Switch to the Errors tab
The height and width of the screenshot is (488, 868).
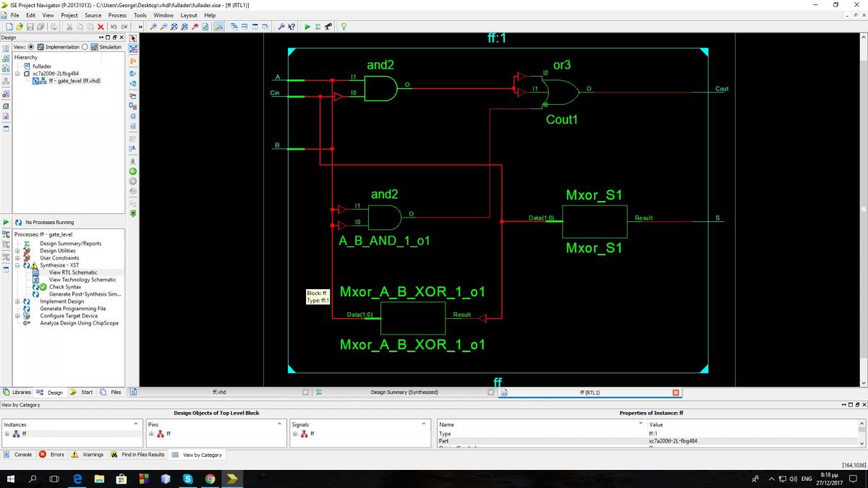(x=52, y=455)
